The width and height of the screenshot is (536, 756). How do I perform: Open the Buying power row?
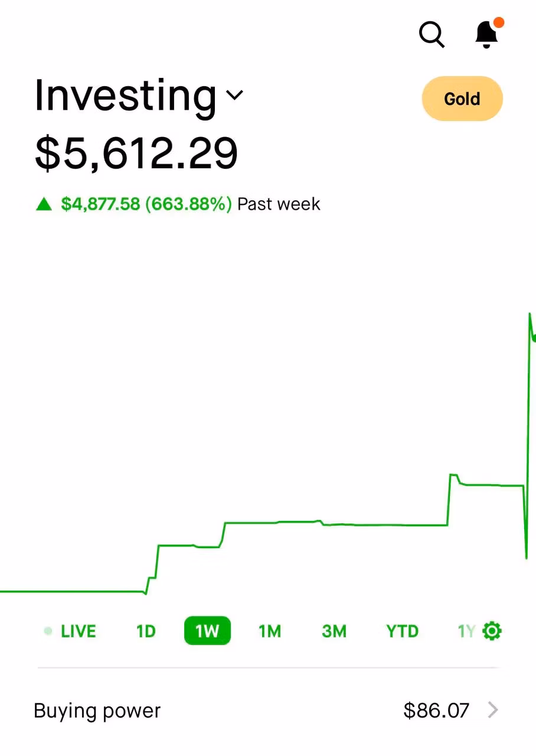tap(266, 710)
